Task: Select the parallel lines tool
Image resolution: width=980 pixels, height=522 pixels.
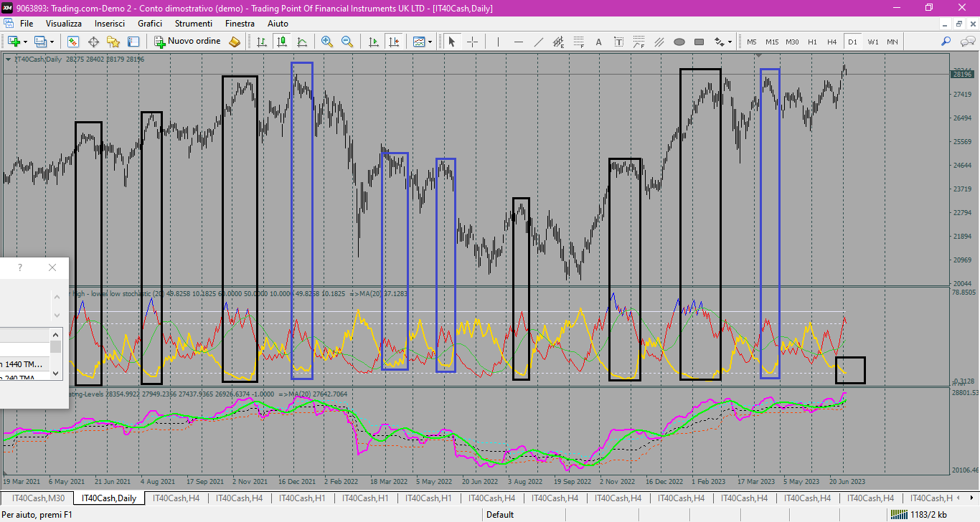Action: [x=659, y=42]
